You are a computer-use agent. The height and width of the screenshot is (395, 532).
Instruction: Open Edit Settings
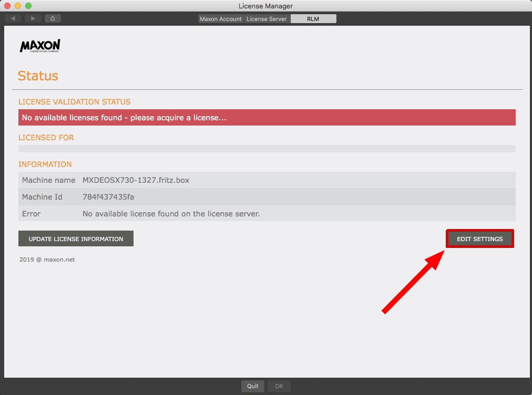[x=479, y=239]
